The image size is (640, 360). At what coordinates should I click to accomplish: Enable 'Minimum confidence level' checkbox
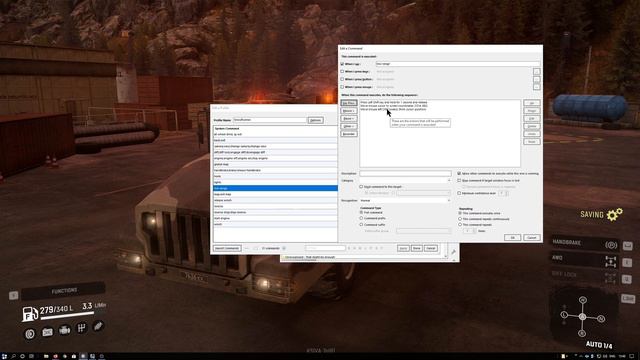[459, 193]
